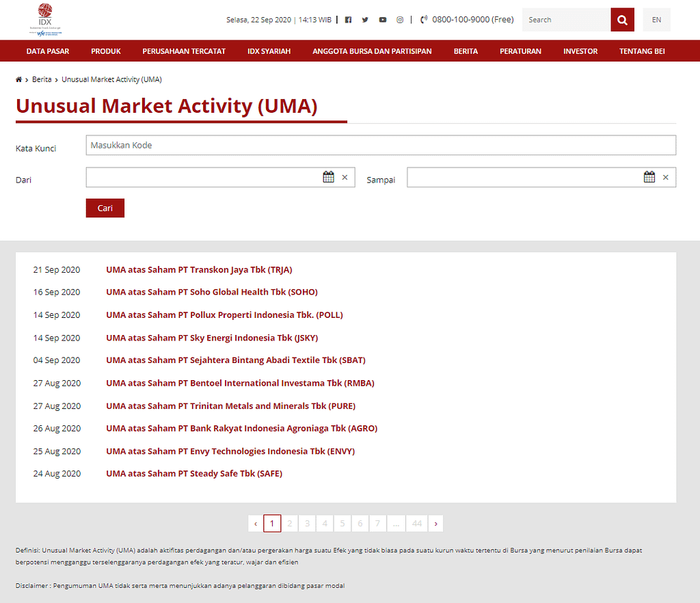Click Berita in the breadcrumb
700x603 pixels.
click(42, 79)
